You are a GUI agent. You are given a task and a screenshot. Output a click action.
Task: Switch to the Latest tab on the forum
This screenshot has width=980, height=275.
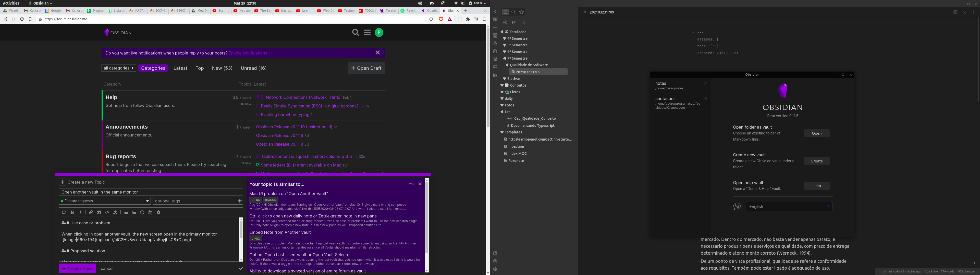click(180, 68)
